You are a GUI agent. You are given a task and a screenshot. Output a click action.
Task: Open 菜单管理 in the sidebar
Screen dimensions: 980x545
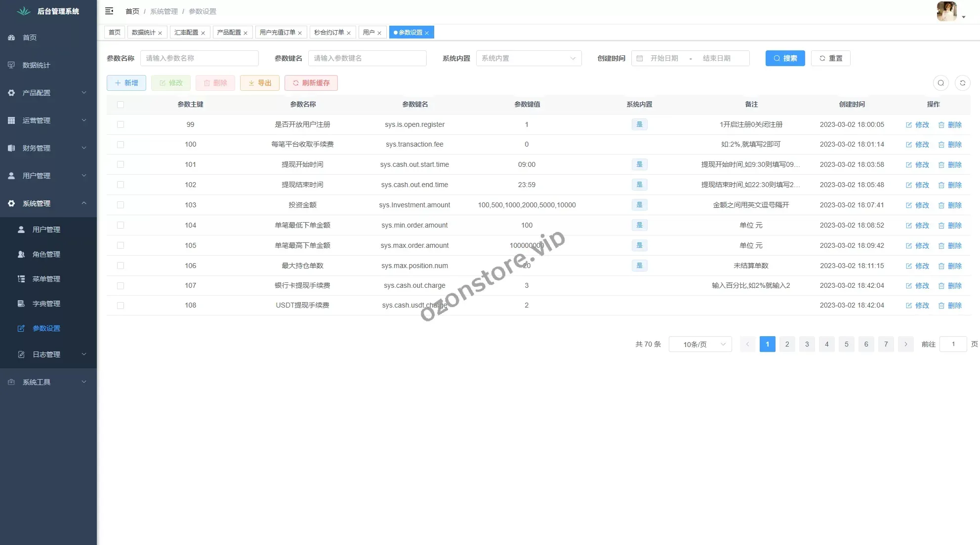[46, 279]
